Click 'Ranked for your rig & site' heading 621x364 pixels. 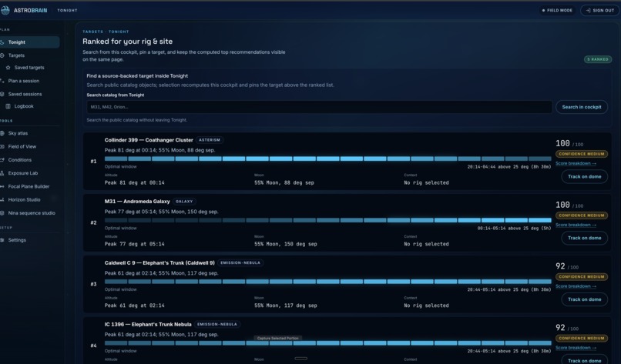pos(128,42)
